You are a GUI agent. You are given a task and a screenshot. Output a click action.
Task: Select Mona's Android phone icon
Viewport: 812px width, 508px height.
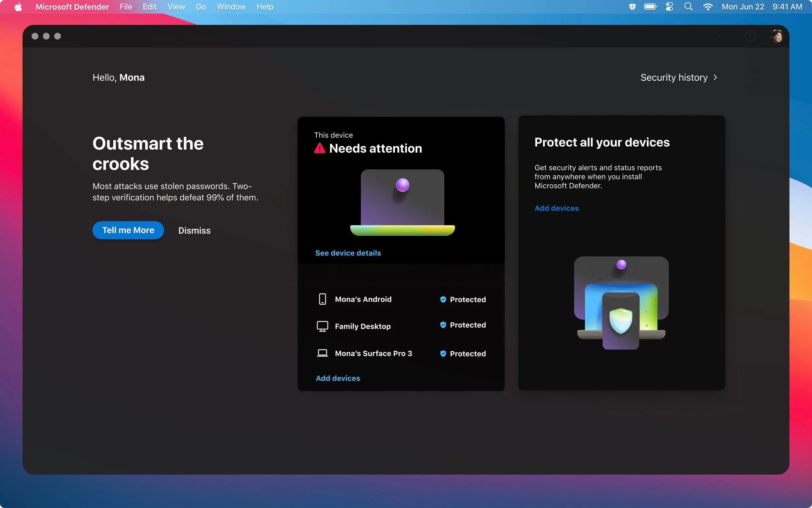[322, 299]
